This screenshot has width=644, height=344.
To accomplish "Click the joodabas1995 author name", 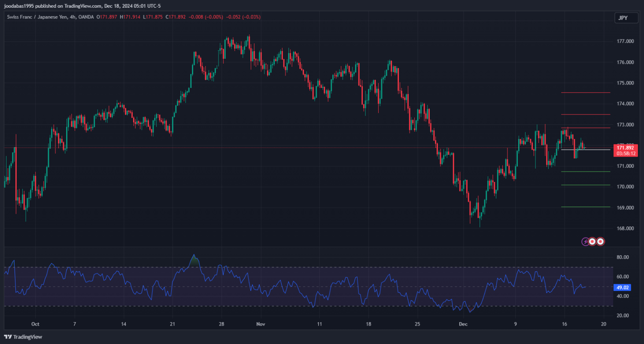I will [18, 6].
